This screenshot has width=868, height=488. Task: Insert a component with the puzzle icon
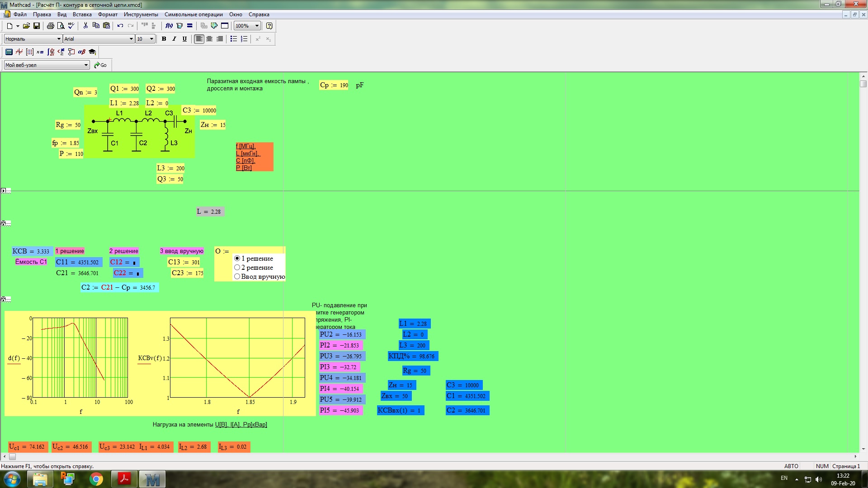tap(214, 26)
